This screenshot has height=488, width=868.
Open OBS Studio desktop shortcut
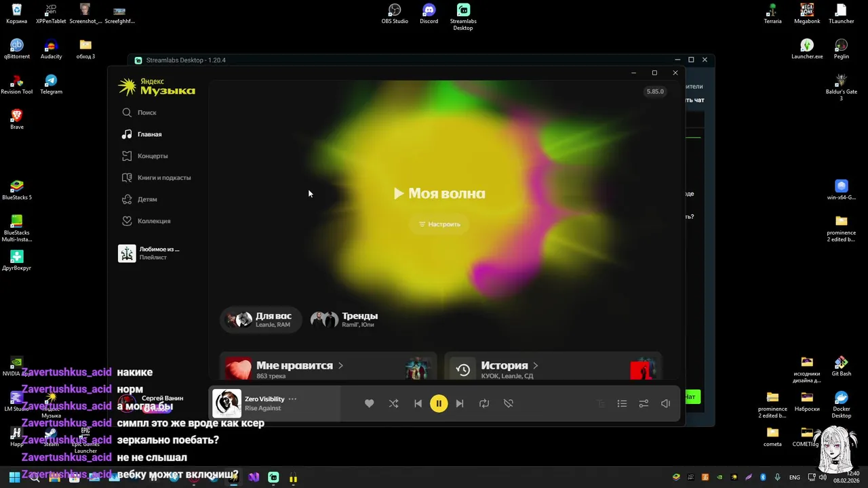[x=395, y=14]
